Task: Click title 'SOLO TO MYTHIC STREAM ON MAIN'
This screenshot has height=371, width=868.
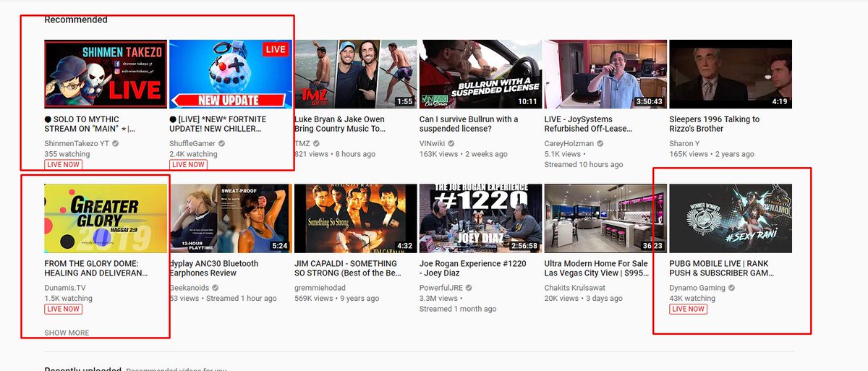Action: 90,124
